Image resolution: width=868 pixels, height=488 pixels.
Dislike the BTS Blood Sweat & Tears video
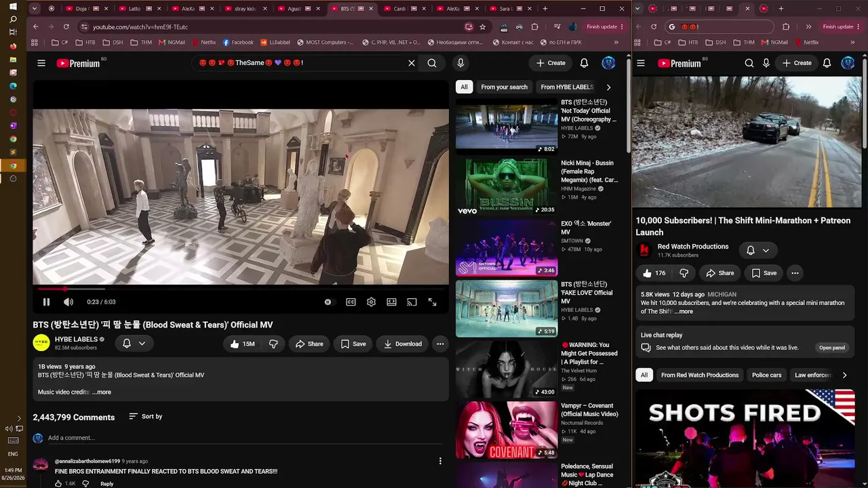click(x=273, y=344)
